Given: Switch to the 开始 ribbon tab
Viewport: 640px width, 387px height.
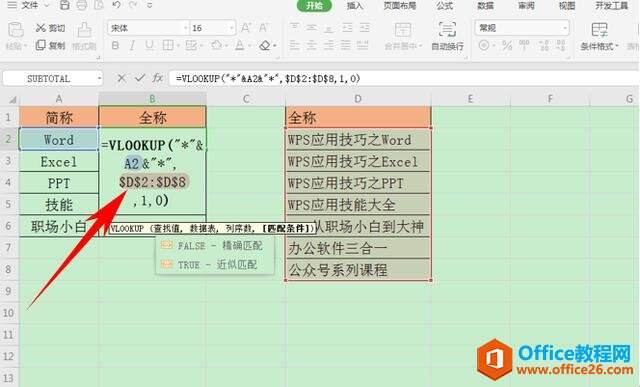Looking at the screenshot, I should 314,5.
